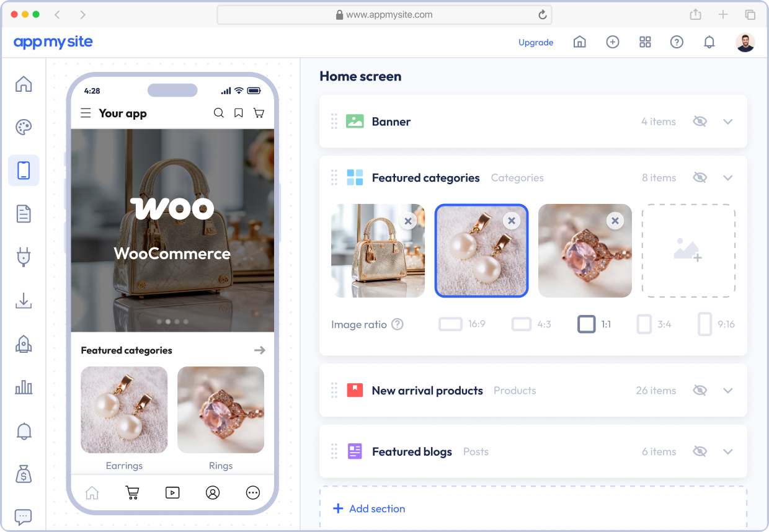Screen dimensions: 769x532
Task: Open the bar chart Analytics icon
Action: pos(24,388)
